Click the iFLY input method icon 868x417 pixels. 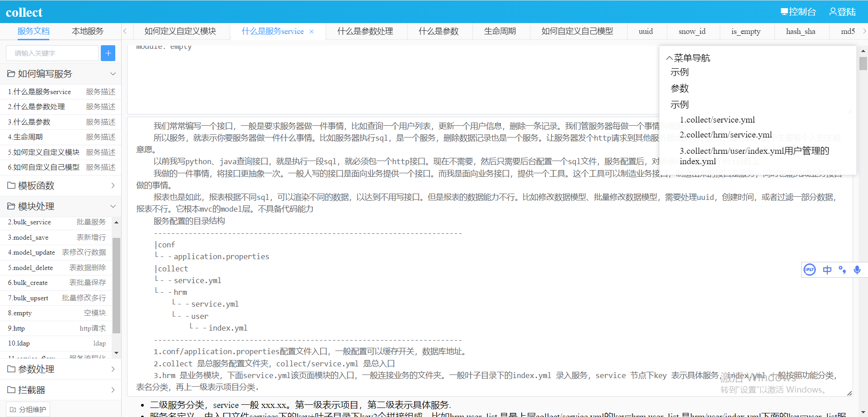pos(810,270)
